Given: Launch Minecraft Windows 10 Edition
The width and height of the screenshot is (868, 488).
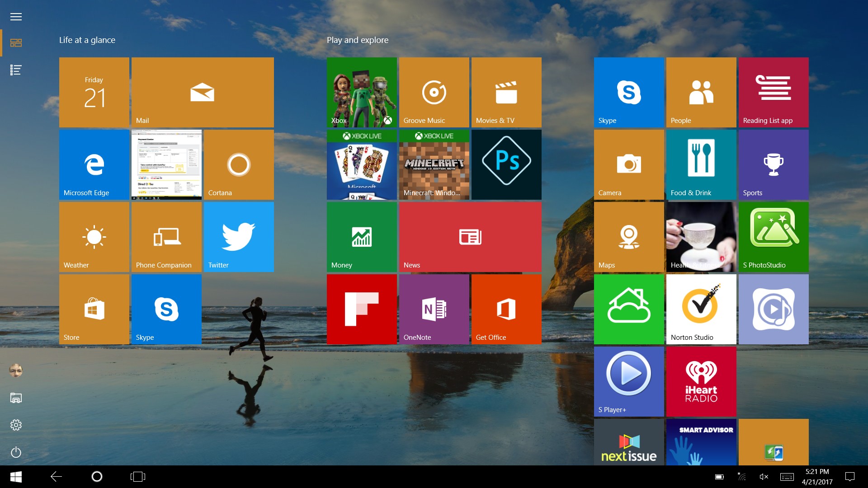Looking at the screenshot, I should (x=434, y=164).
